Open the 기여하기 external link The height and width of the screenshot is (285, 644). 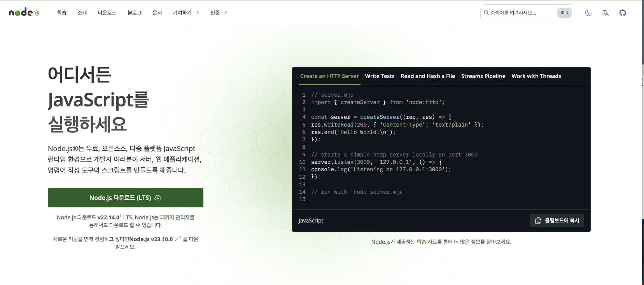tap(186, 13)
